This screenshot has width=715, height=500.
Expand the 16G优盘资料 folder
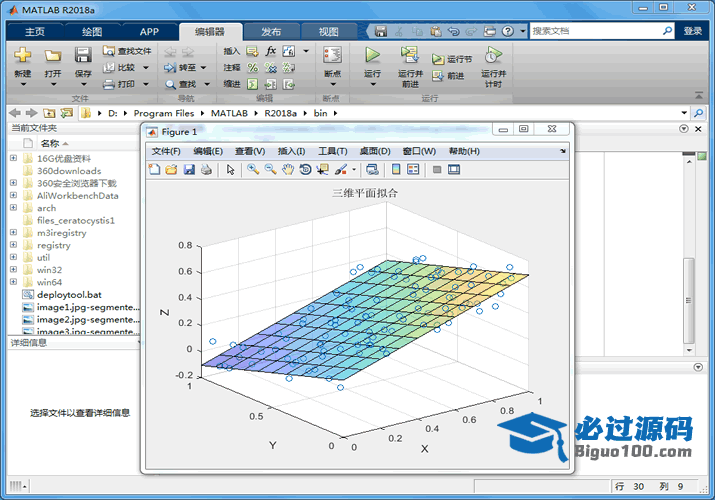point(13,158)
